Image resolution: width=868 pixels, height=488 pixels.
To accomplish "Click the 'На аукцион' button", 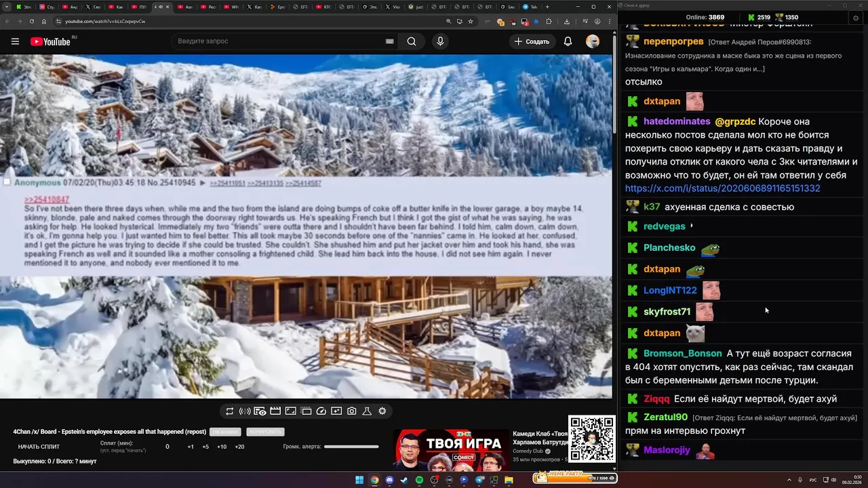I will pos(226,432).
